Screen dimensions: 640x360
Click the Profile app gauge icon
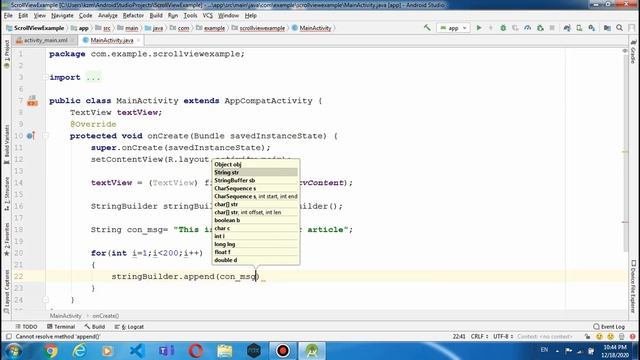[x=527, y=28]
